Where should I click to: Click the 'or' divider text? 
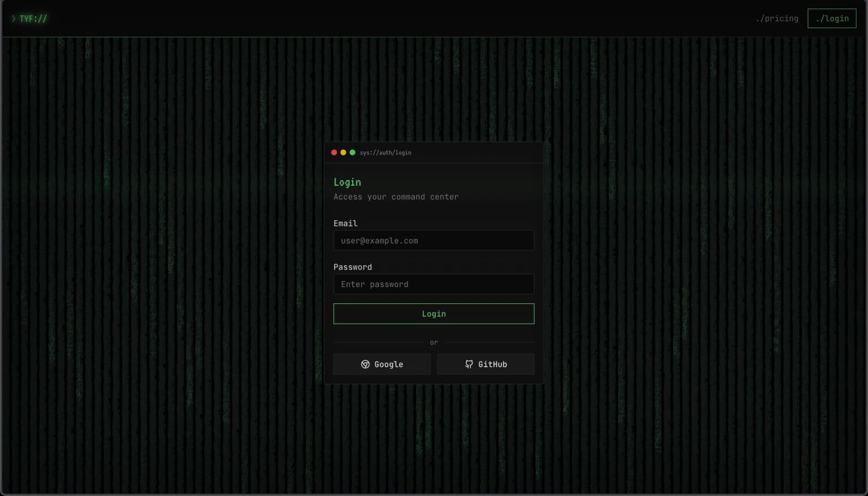click(433, 342)
